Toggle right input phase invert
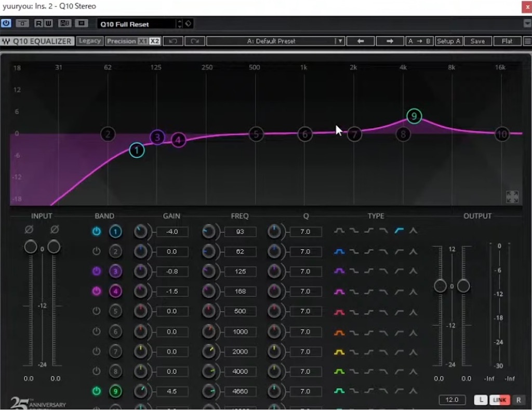Screen dimensions: 532x410 tap(54, 229)
